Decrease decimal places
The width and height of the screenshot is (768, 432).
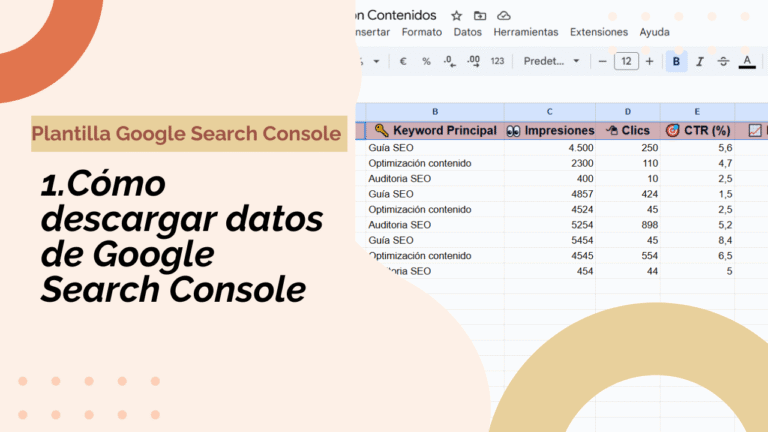pyautogui.click(x=449, y=61)
